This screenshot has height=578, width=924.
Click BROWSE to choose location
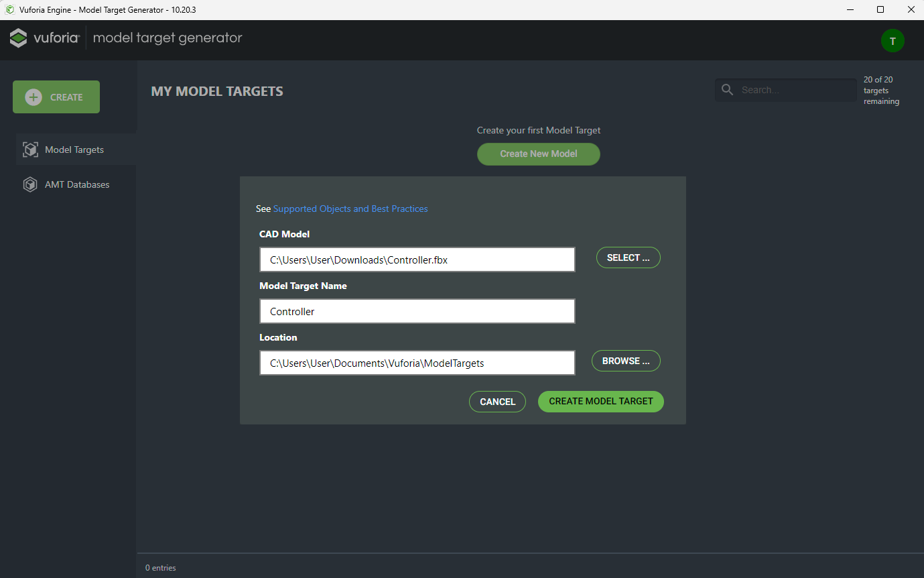626,361
